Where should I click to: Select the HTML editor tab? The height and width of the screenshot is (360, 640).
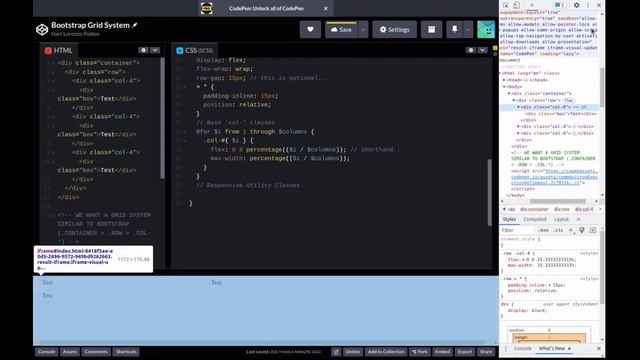pos(59,50)
